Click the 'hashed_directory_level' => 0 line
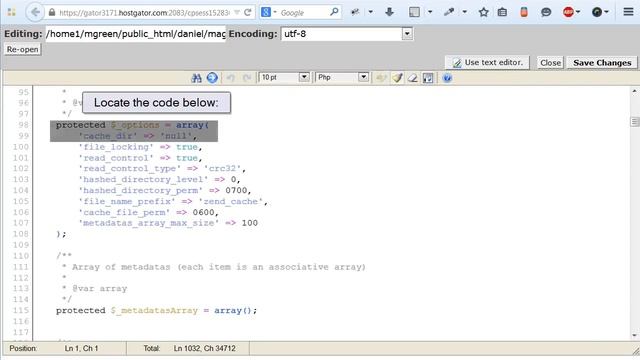 click(x=159, y=180)
